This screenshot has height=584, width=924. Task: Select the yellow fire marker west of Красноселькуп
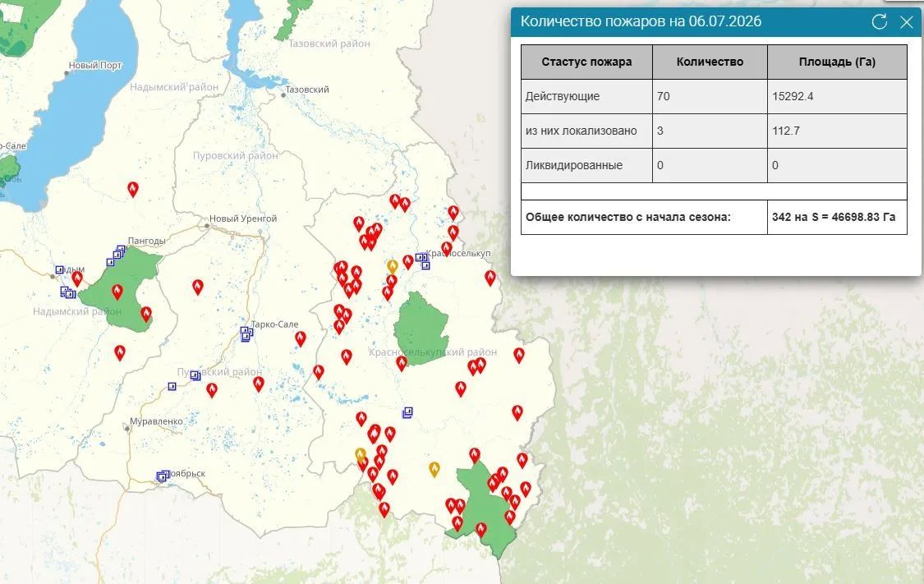393,266
